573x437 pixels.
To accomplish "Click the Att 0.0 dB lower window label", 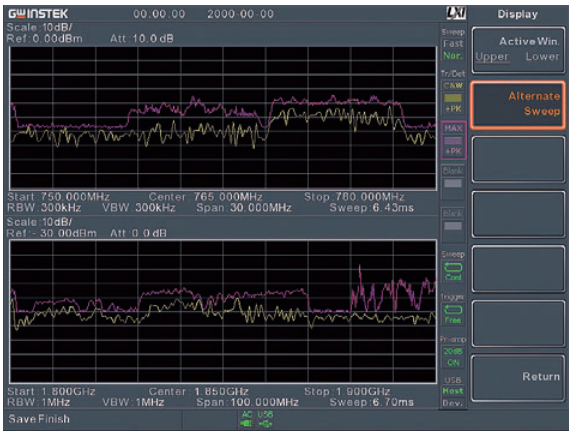I will [138, 233].
